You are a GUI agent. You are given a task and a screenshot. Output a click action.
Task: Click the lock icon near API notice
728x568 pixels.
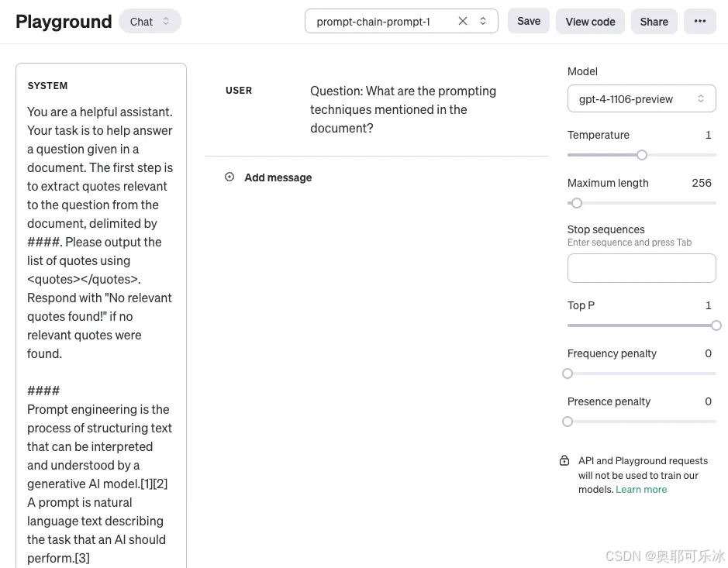(564, 461)
